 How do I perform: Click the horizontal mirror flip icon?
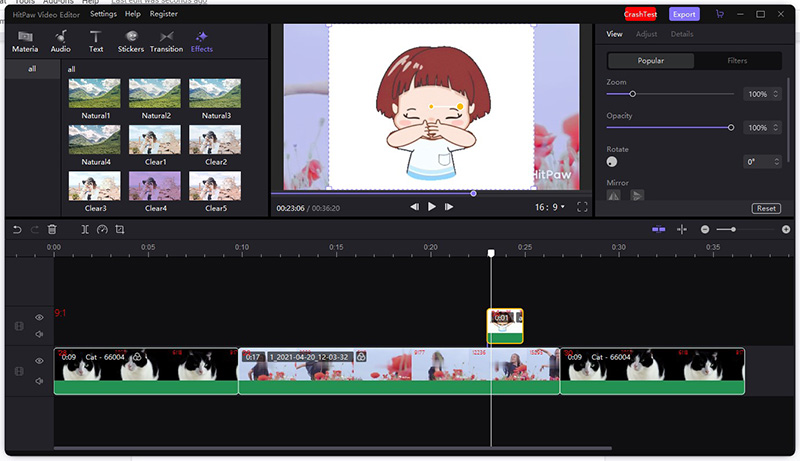614,195
